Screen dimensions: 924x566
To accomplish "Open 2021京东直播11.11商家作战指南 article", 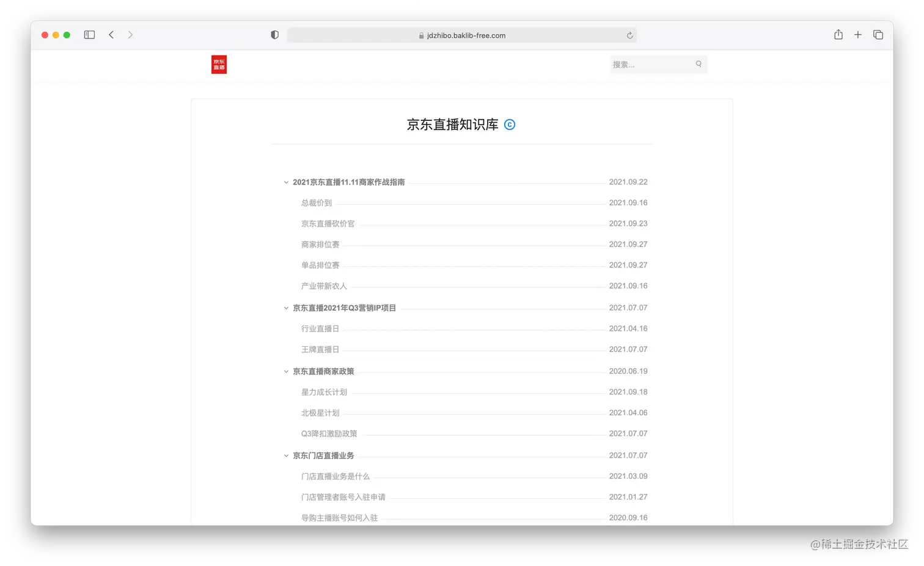I will (x=348, y=182).
